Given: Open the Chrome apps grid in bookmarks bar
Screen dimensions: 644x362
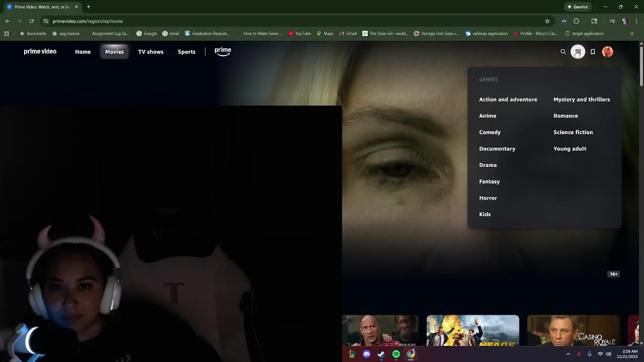Looking at the screenshot, I should click(x=7, y=34).
